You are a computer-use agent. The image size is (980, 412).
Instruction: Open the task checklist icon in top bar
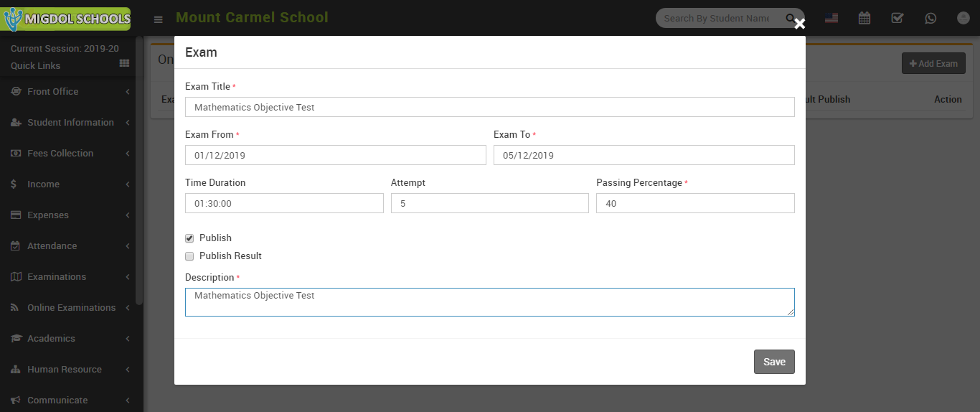[x=897, y=19]
